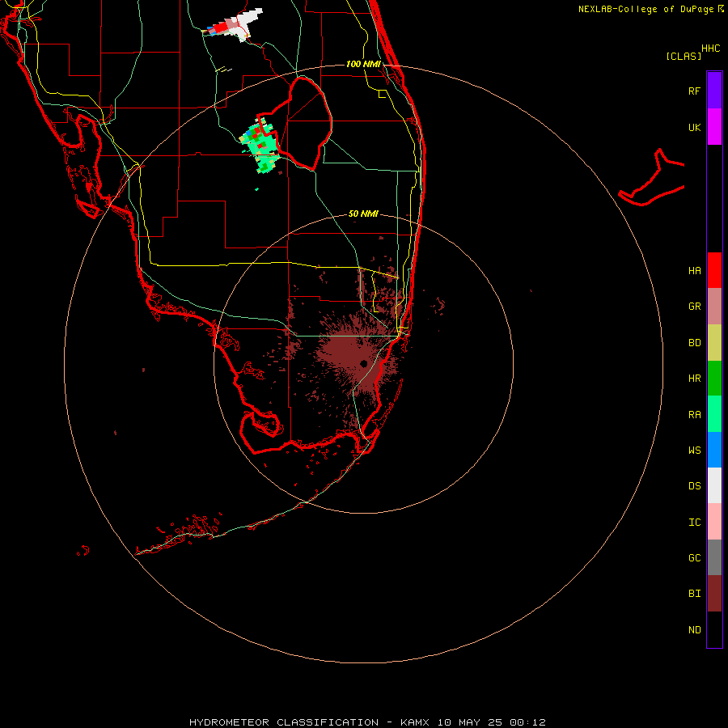
Task: Click the HA red legend swatch
Action: click(x=714, y=270)
